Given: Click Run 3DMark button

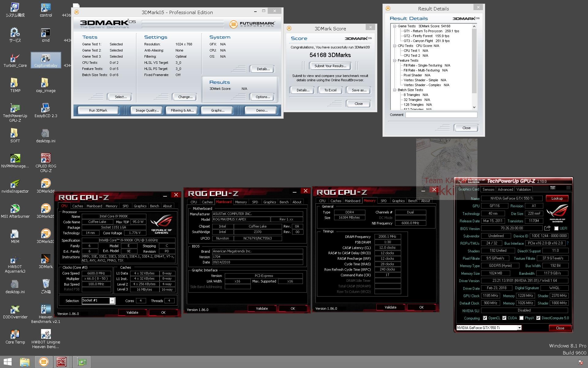Looking at the screenshot, I should (x=98, y=110).
